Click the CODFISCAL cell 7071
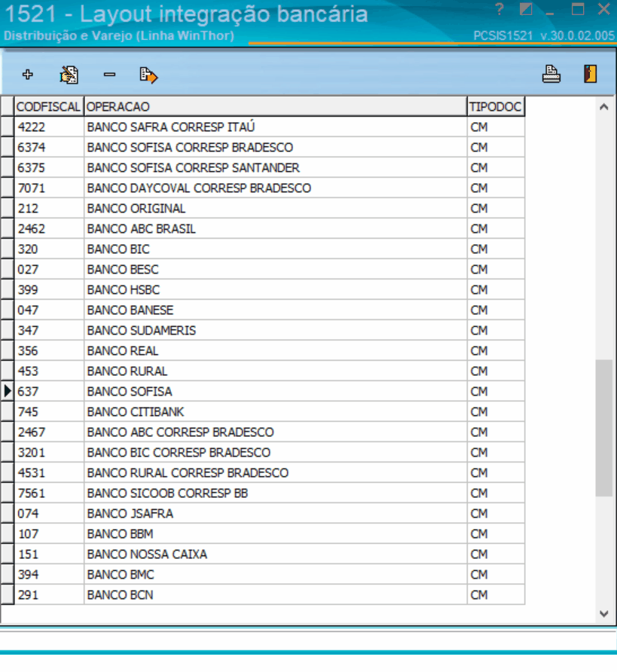The height and width of the screenshot is (672, 617). click(x=49, y=188)
